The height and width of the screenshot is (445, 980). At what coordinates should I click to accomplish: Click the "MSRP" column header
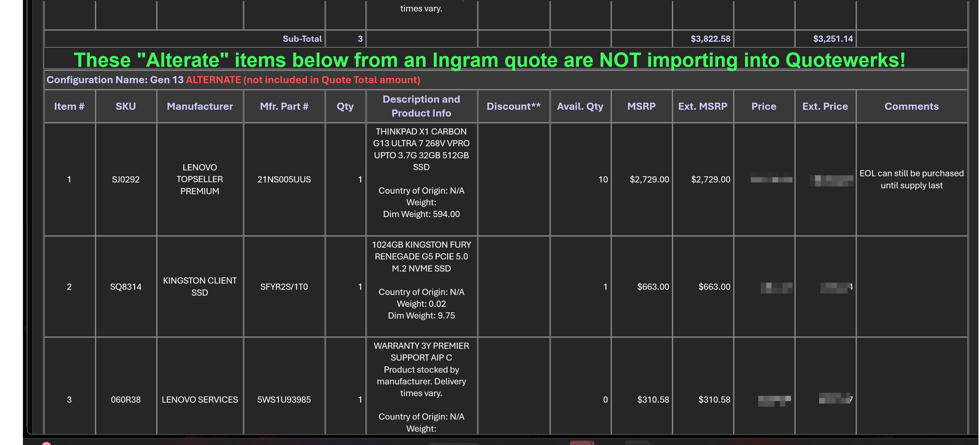pyautogui.click(x=641, y=106)
